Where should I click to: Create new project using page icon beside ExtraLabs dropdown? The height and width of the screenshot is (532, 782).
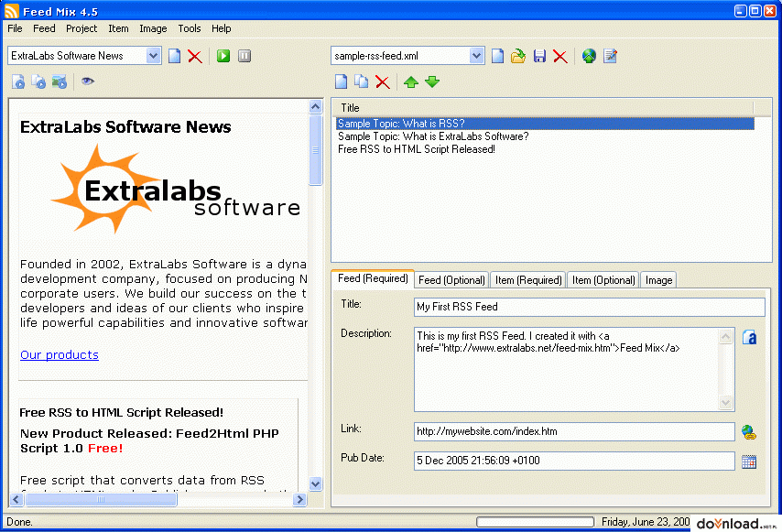(175, 56)
